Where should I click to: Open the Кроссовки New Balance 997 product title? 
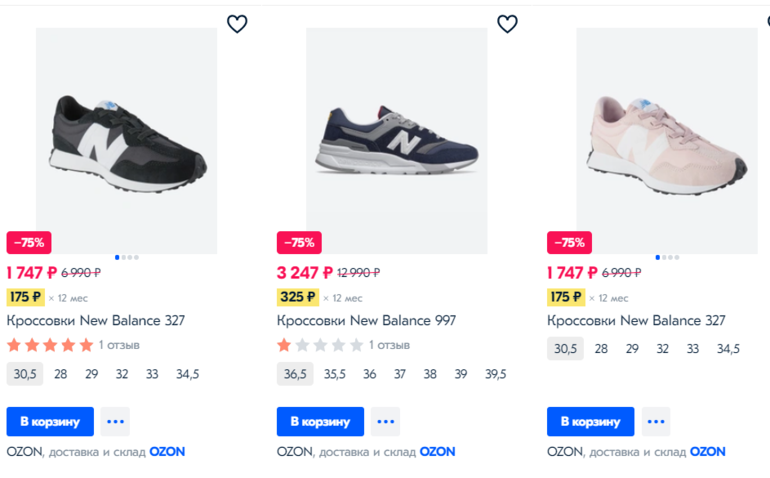pyautogui.click(x=366, y=321)
